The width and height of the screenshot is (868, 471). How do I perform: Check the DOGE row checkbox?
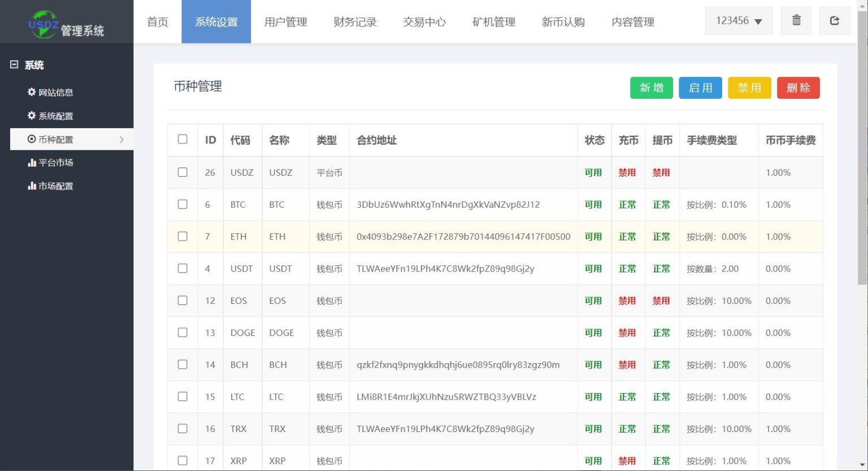point(183,332)
